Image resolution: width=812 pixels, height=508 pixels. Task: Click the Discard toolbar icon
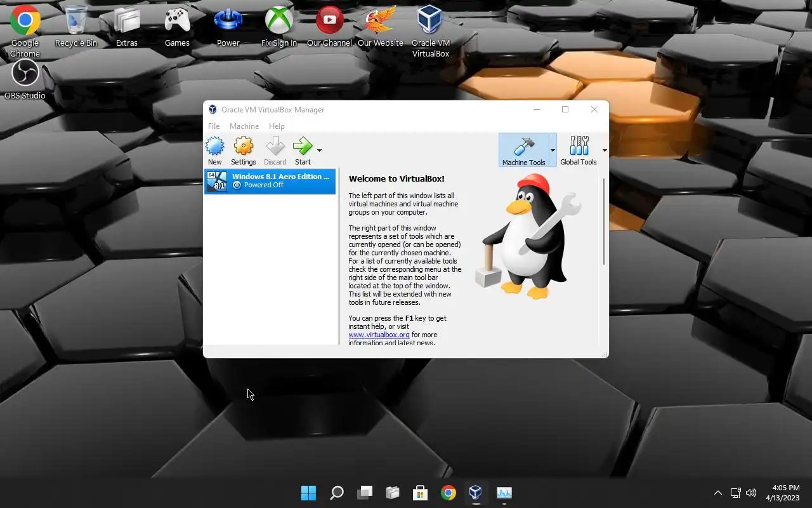click(x=275, y=150)
